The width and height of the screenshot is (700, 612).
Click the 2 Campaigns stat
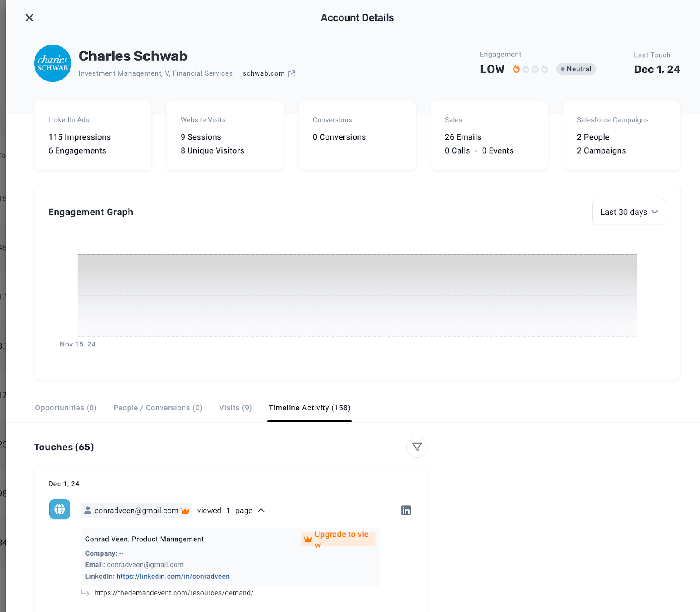click(x=602, y=150)
